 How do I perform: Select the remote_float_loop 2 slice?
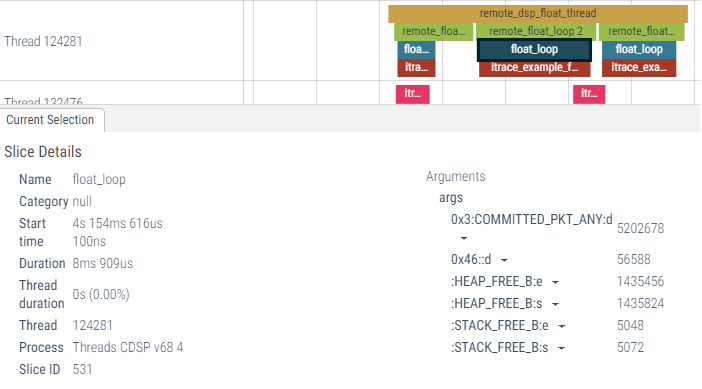[x=536, y=31]
